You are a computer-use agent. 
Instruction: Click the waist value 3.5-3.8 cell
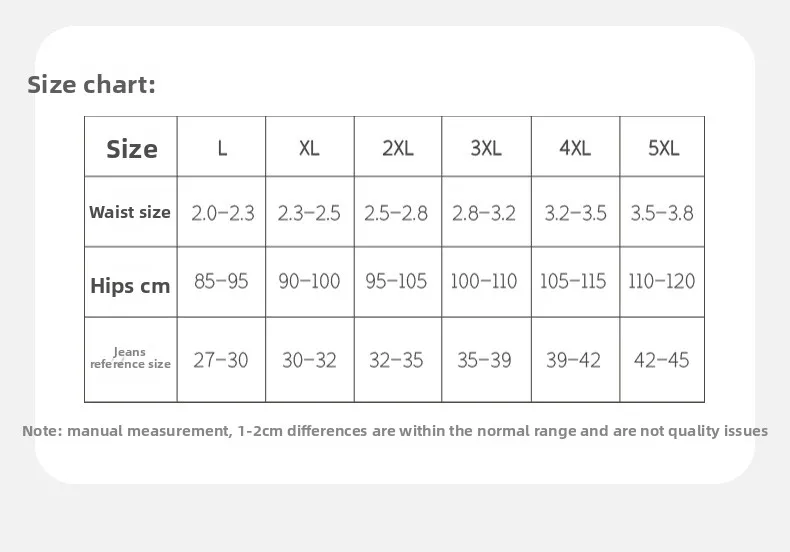pyautogui.click(x=662, y=213)
